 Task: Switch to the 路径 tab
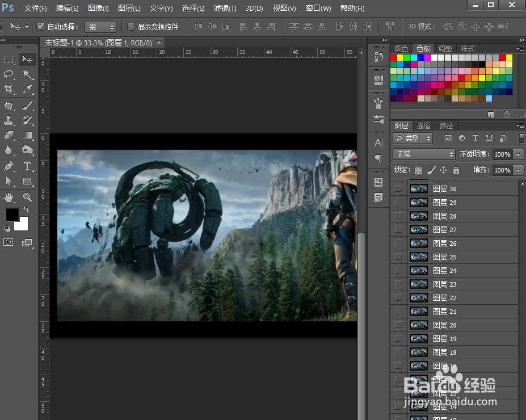coord(446,125)
